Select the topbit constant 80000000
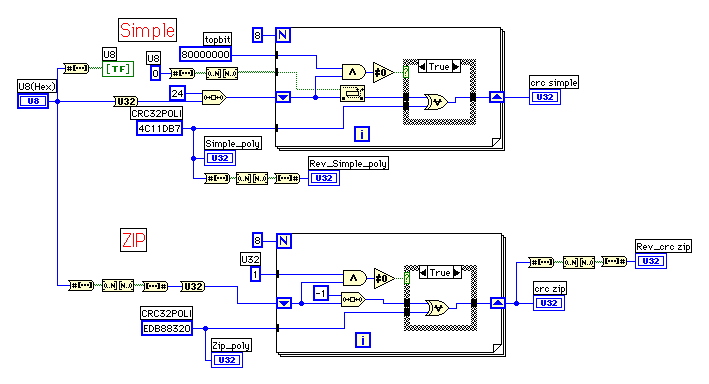The width and height of the screenshot is (709, 384). pos(205,54)
